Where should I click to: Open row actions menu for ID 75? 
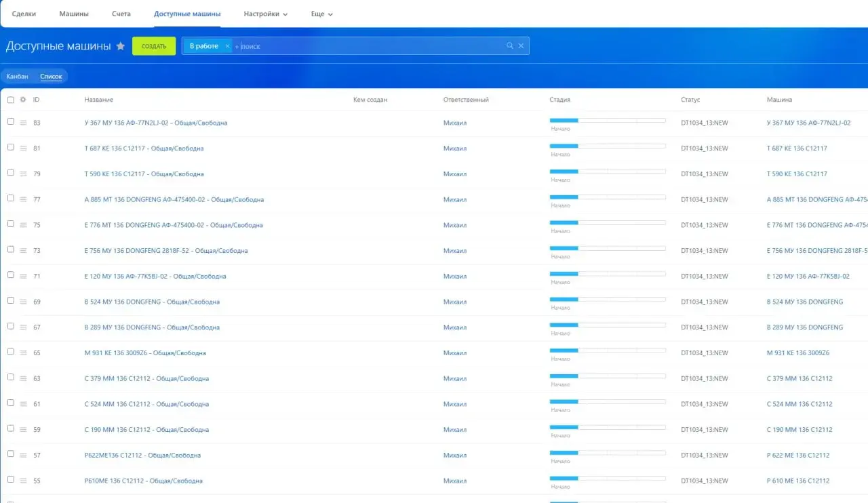click(23, 225)
